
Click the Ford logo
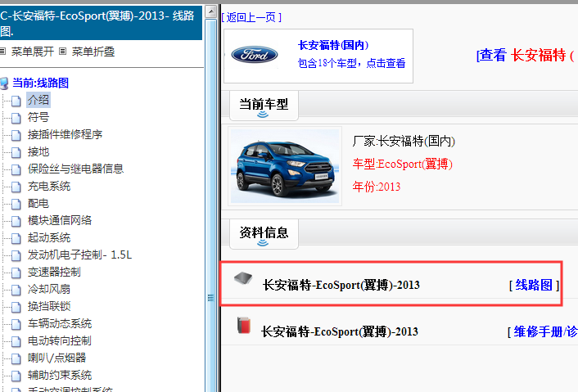(255, 55)
